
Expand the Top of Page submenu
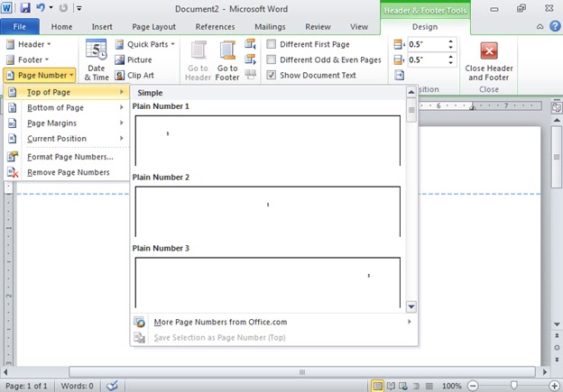click(x=67, y=92)
